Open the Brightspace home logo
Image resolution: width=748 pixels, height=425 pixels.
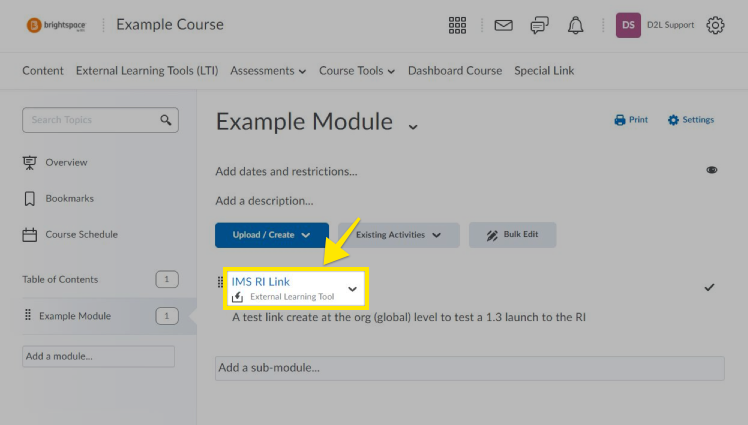[x=56, y=25]
